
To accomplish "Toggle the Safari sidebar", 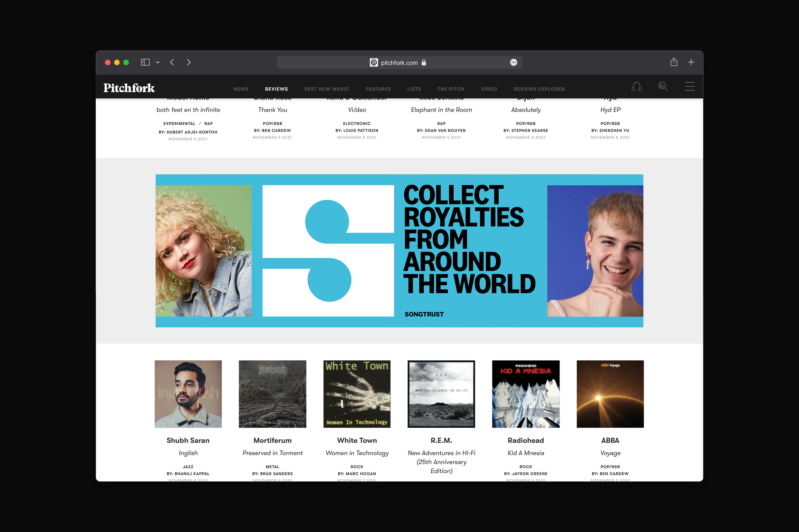I will 145,62.
